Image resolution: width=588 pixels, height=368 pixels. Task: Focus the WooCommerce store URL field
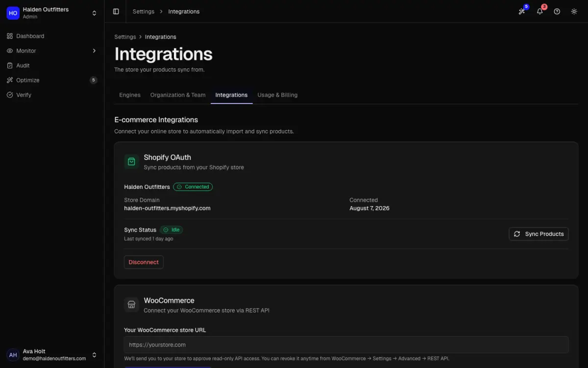346,345
